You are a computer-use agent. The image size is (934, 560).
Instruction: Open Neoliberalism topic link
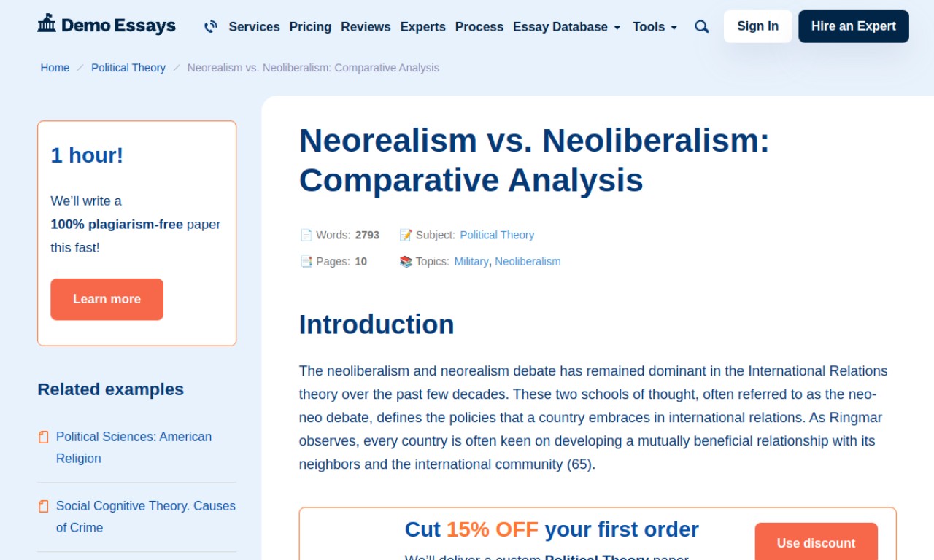point(528,261)
